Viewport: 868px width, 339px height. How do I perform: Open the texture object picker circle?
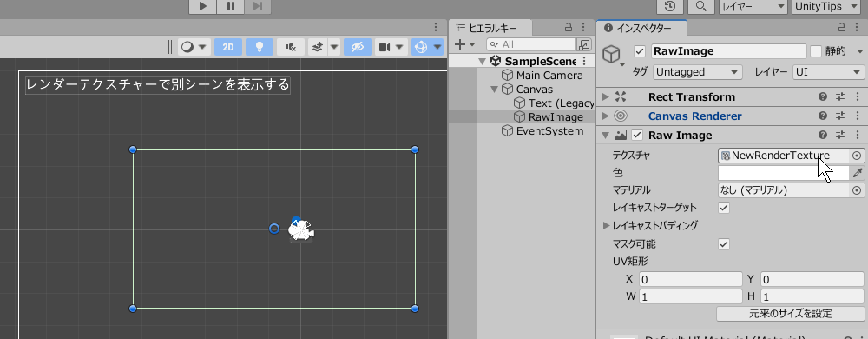(857, 156)
